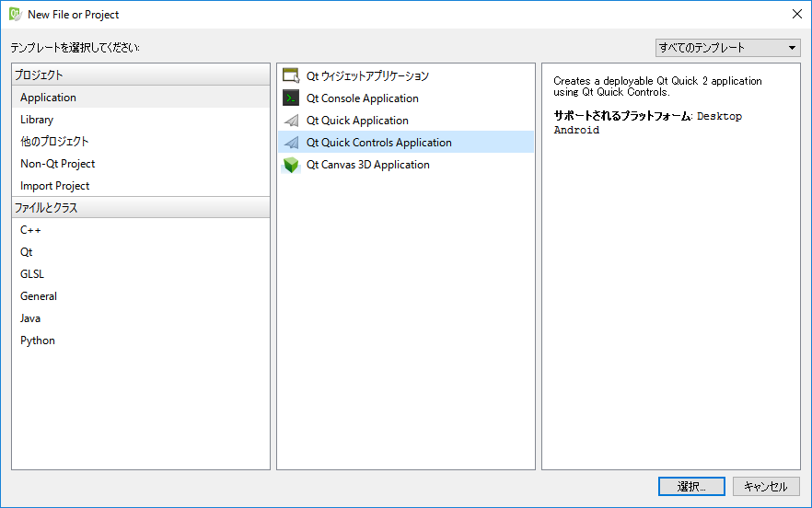This screenshot has width=812, height=508.
Task: Click the プロジェクト section header
Action: click(140, 75)
